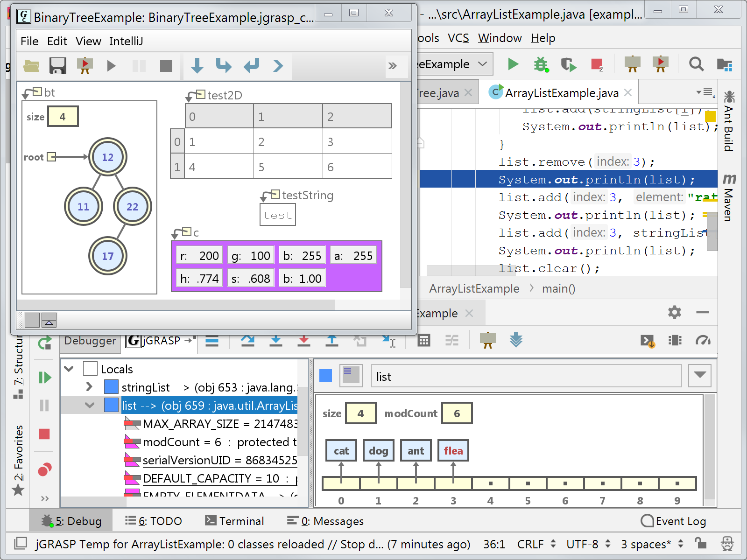
Task: Open the IntelliJ menu in jGRASP canvas
Action: (x=126, y=42)
